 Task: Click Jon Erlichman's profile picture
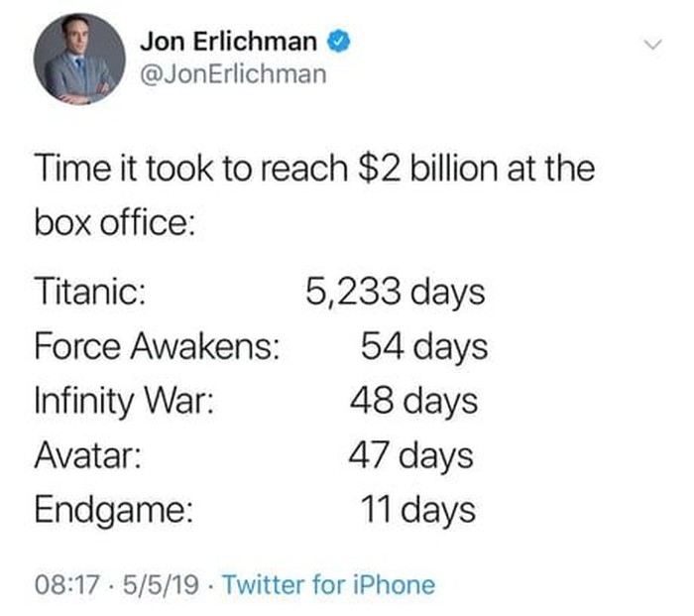click(79, 59)
